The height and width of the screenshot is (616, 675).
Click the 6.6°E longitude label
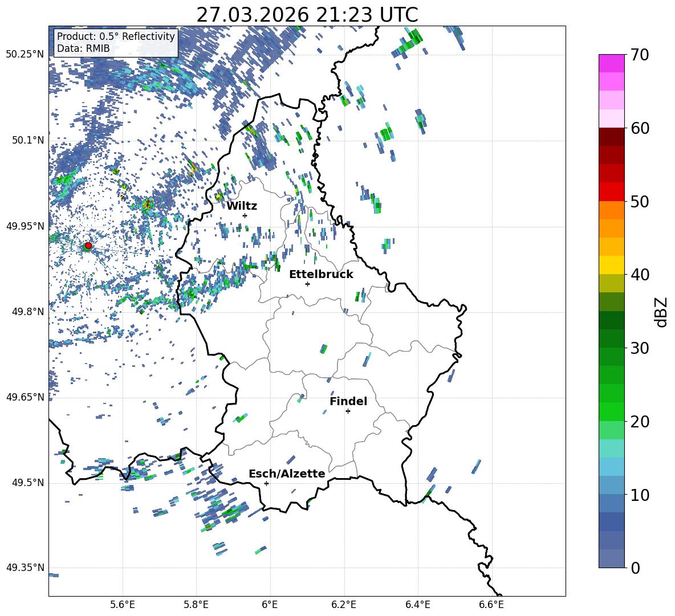(491, 605)
